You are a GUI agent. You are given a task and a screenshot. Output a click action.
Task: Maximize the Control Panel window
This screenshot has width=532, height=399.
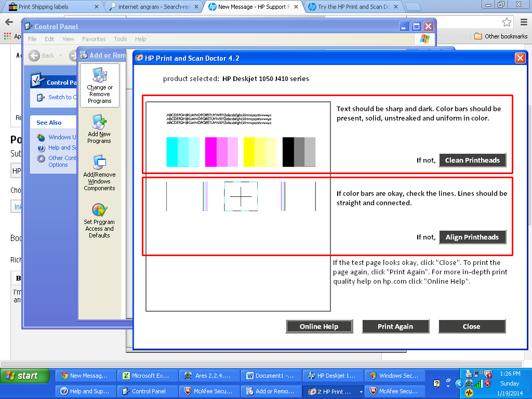coord(416,26)
